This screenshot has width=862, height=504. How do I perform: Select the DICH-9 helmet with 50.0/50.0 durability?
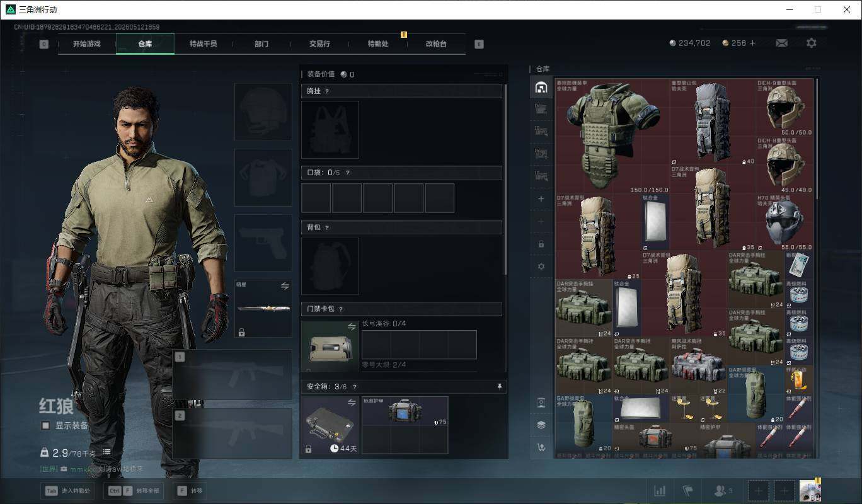(784, 108)
